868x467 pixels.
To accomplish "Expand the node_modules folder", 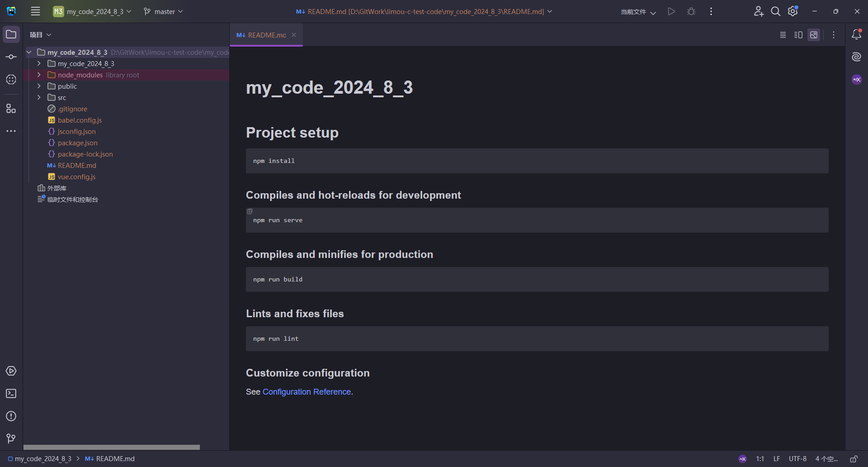I will point(39,75).
